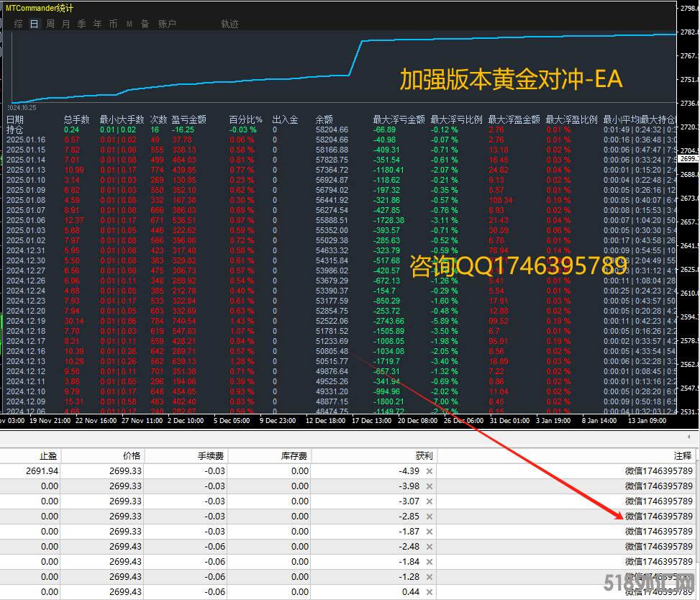Image resolution: width=700 pixels, height=600 pixels.
Task: Switch to the 周 weekly statistics tab
Action: point(50,24)
